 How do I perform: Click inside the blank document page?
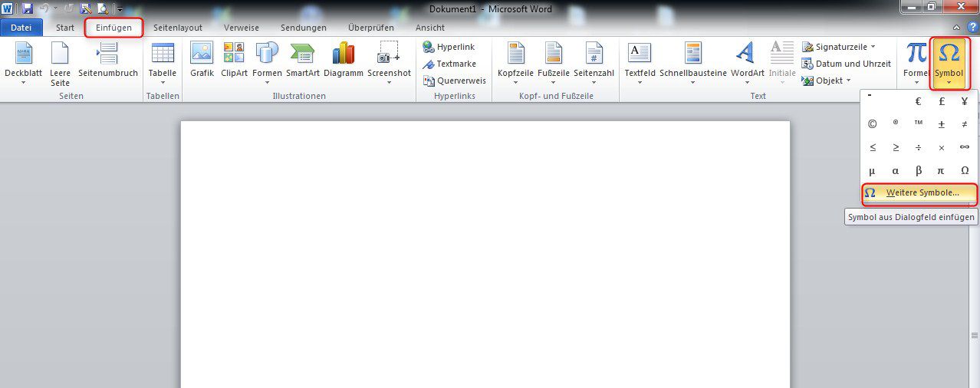[x=485, y=253]
